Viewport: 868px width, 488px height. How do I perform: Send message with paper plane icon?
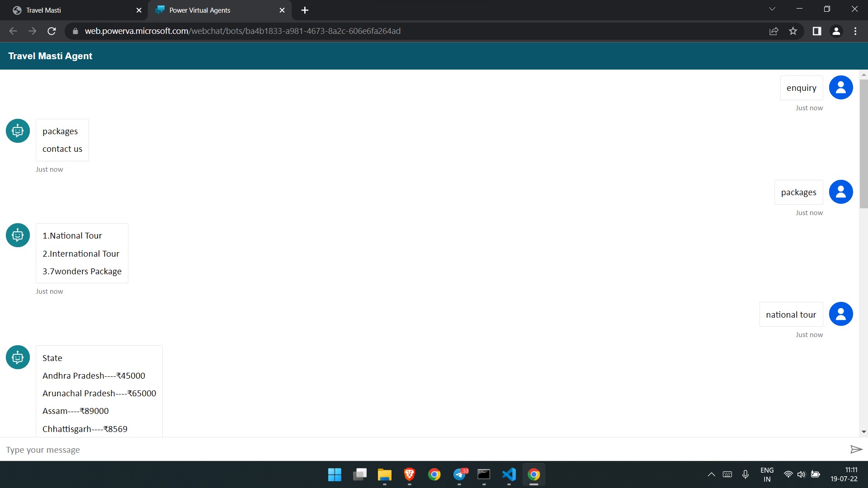[856, 449]
